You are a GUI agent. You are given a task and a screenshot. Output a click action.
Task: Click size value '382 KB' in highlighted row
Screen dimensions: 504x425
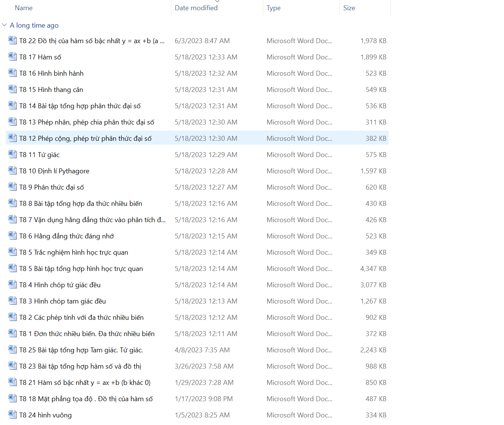click(376, 139)
